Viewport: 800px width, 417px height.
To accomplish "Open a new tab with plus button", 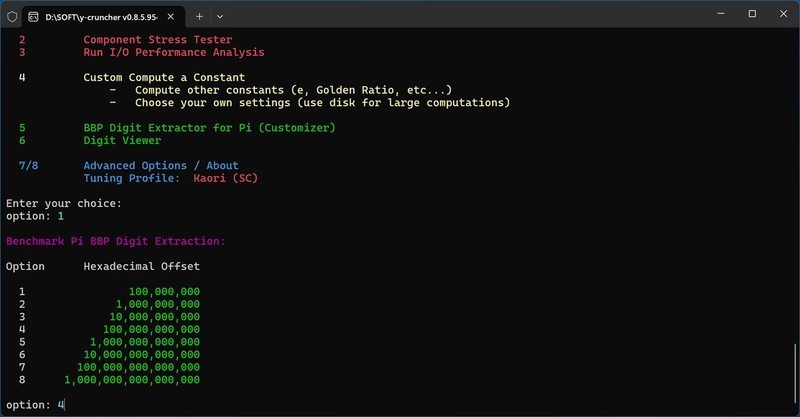I will (199, 16).
